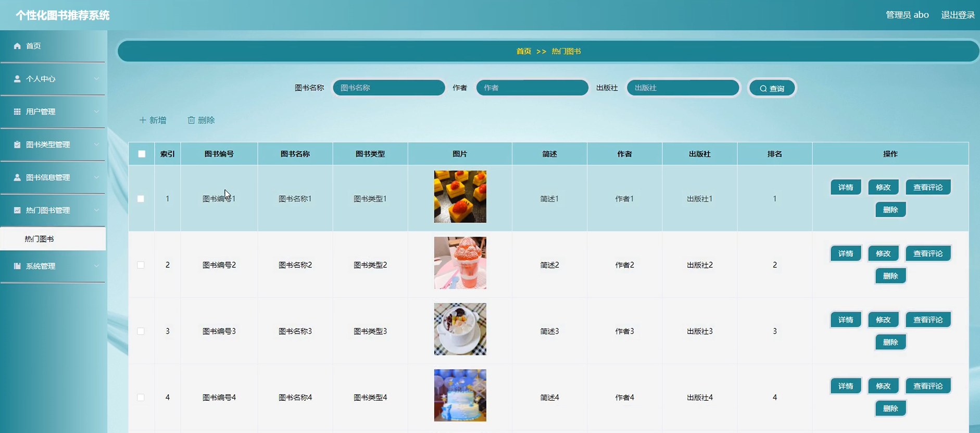This screenshot has height=433, width=980.
Task: Open the 图书类型管理 sidebar menu
Action: tap(53, 144)
